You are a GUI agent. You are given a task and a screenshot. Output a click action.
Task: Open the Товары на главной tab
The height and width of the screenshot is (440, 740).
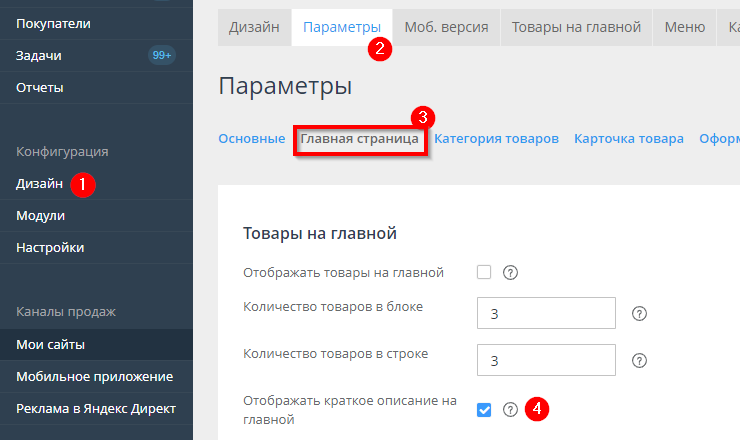click(576, 27)
